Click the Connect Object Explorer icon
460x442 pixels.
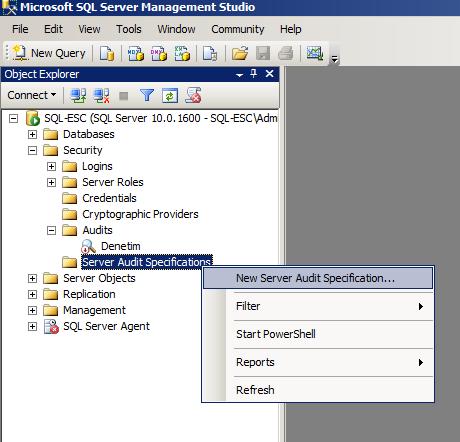(x=78, y=96)
